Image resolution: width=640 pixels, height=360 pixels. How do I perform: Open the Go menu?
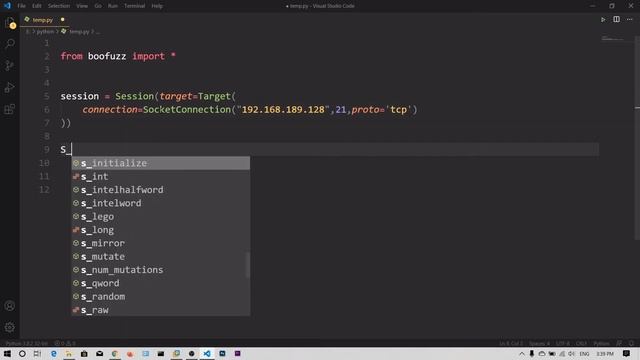coord(98,6)
